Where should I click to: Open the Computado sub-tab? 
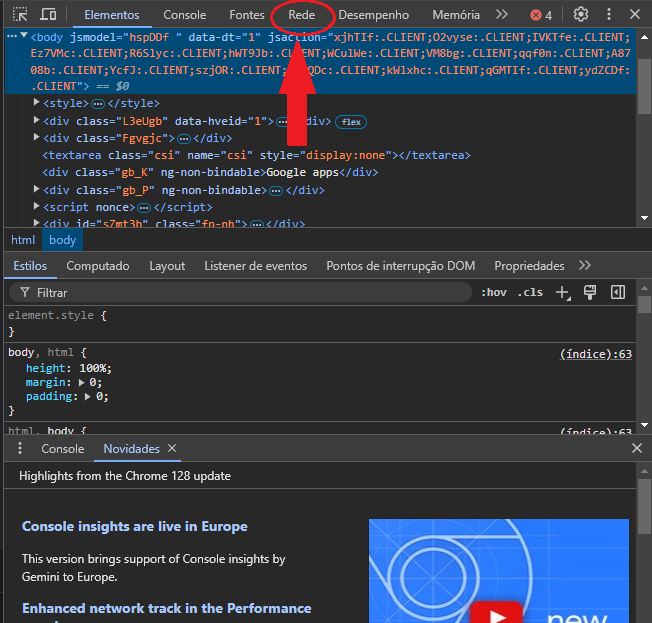(98, 266)
